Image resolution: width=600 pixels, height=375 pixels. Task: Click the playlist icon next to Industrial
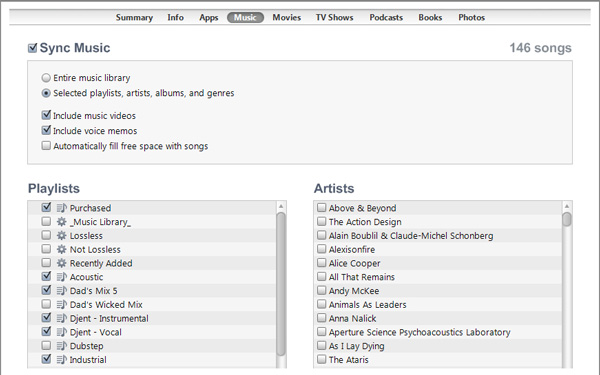(62, 359)
